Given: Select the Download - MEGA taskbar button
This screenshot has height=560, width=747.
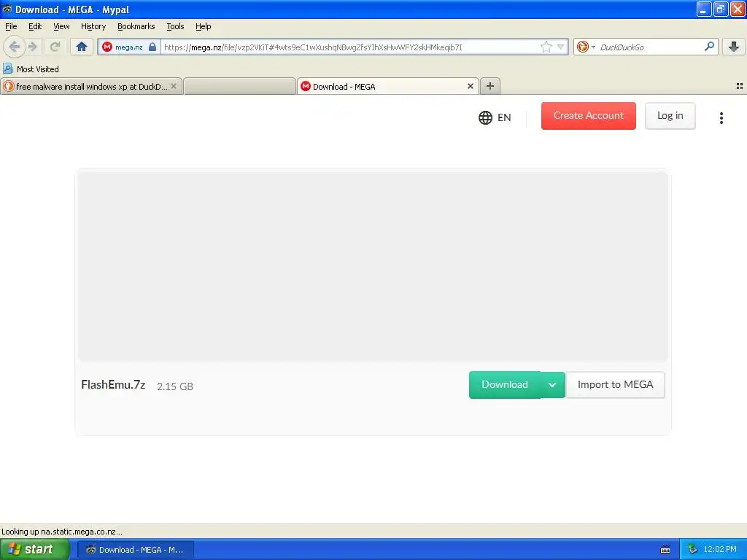Looking at the screenshot, I should point(135,550).
